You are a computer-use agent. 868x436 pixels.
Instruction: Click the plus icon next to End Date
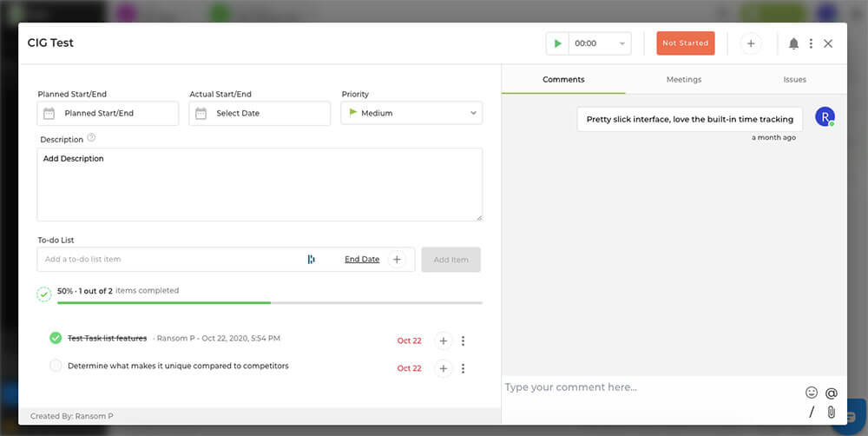[x=397, y=260]
